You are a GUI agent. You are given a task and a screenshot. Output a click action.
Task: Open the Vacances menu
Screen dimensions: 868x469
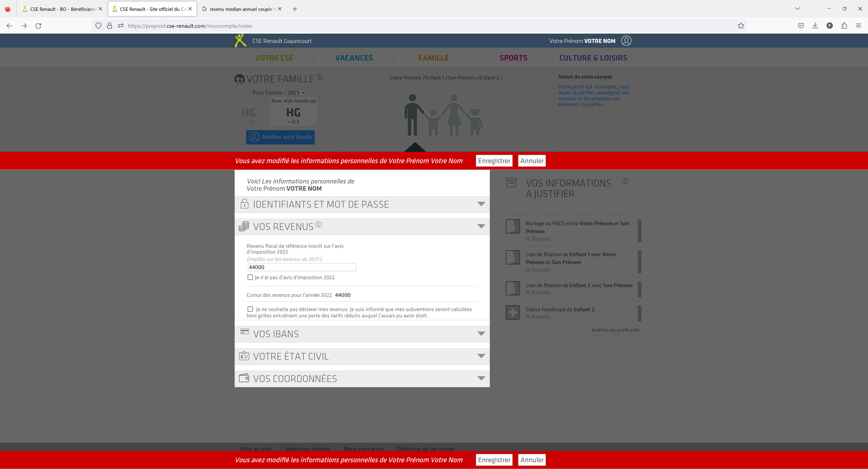(x=354, y=58)
